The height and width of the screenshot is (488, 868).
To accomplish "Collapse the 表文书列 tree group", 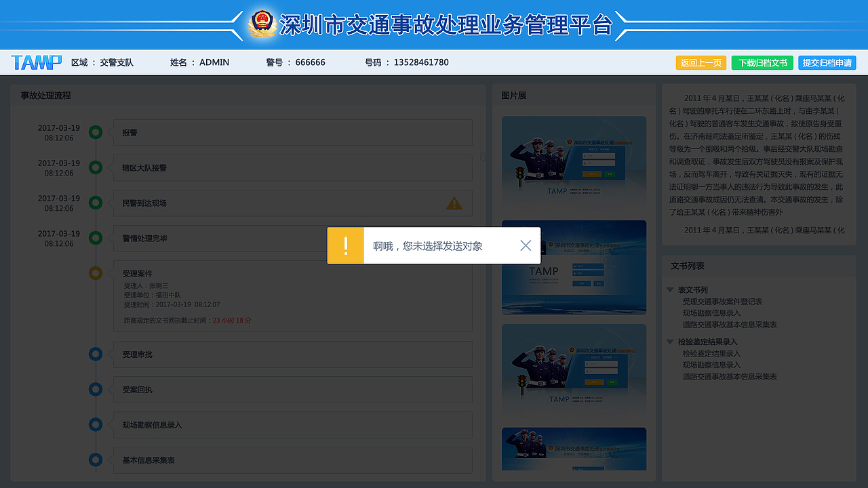I will click(x=670, y=289).
